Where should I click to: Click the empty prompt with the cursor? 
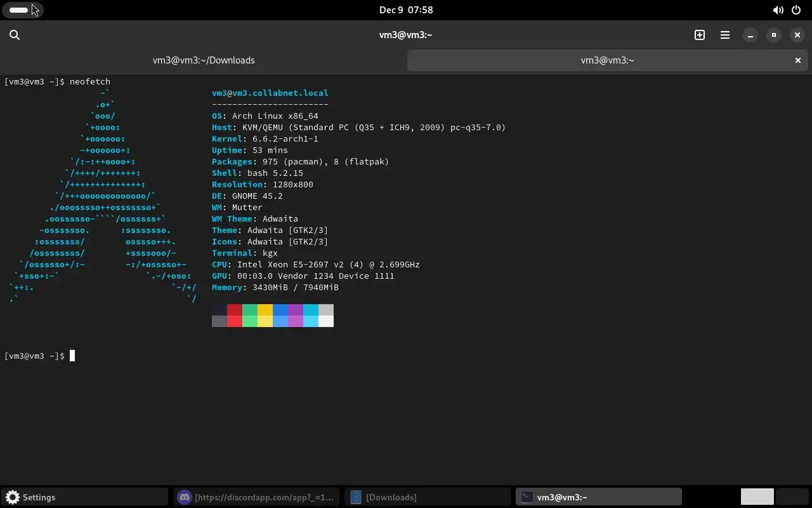click(x=39, y=356)
